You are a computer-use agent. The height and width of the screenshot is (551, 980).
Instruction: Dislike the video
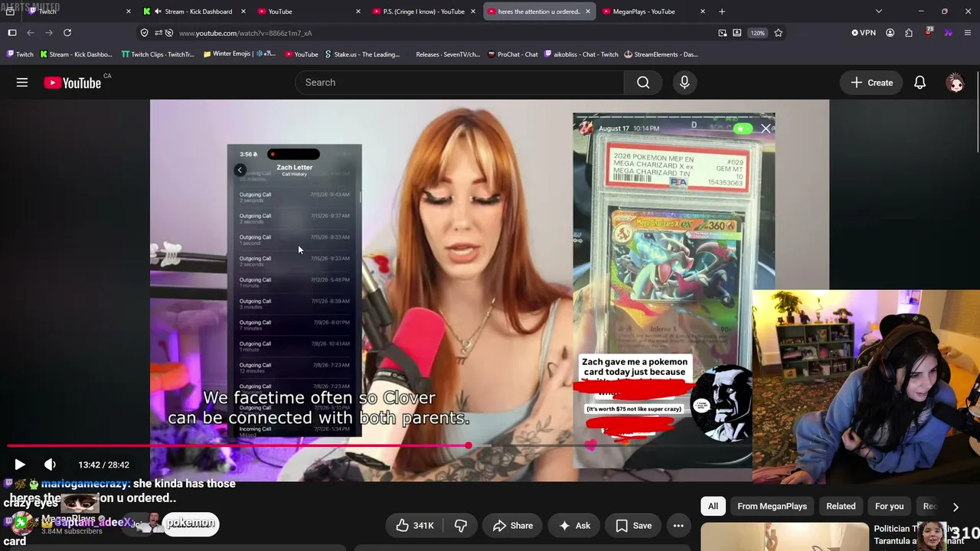(x=460, y=526)
